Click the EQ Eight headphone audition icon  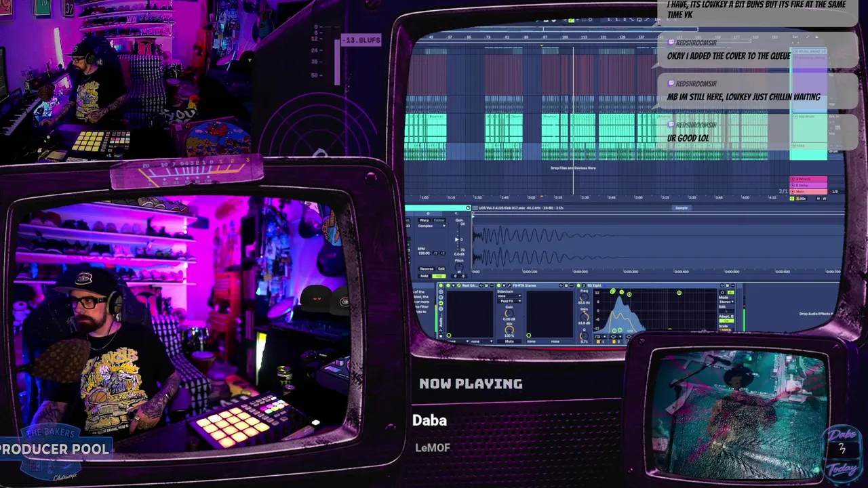point(722,292)
